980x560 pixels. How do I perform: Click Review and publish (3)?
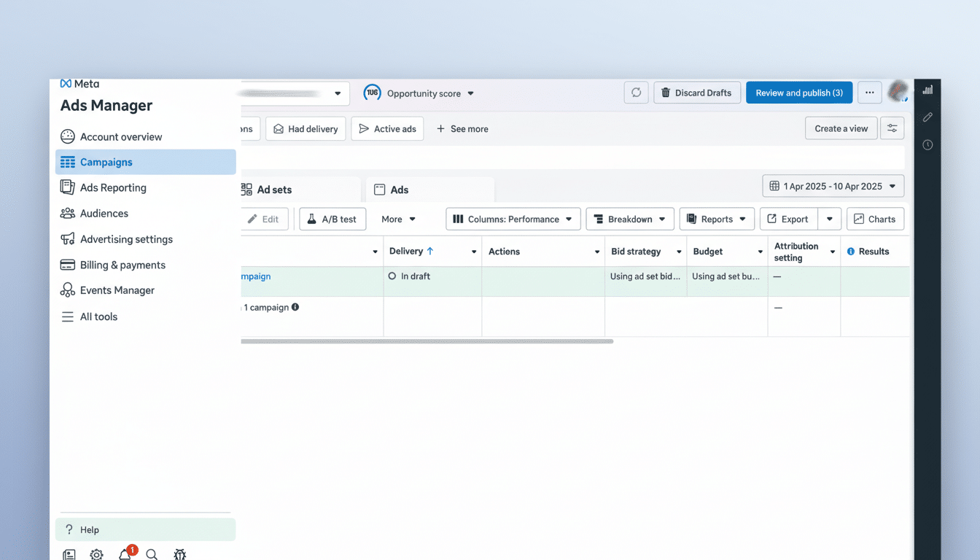coord(799,93)
